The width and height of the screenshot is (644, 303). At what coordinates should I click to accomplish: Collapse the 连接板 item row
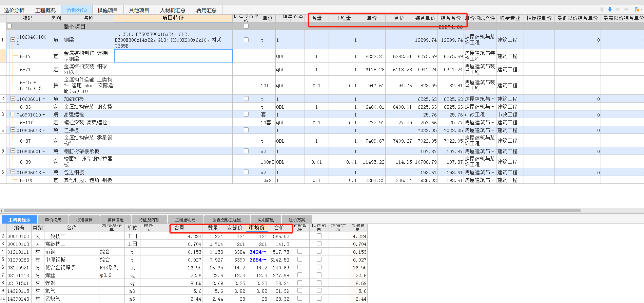[13, 130]
